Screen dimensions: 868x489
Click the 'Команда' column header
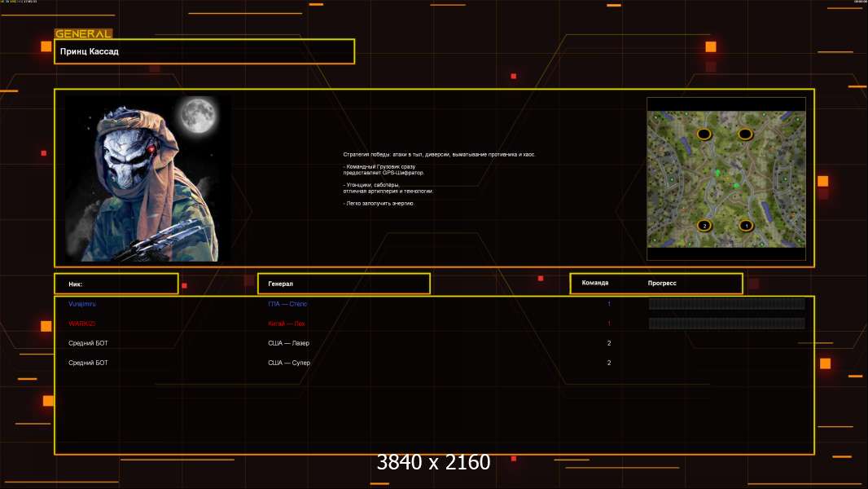[x=595, y=283]
